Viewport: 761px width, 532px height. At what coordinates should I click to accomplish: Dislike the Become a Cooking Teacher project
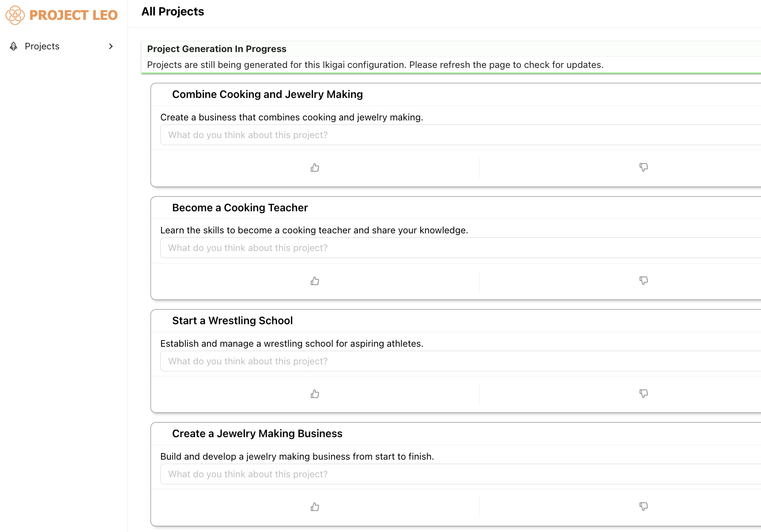pyautogui.click(x=644, y=281)
